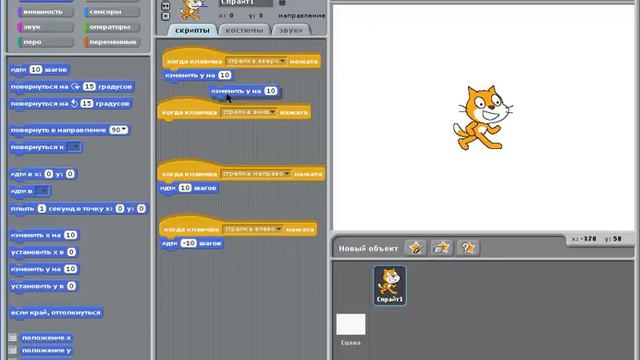Click the положение x reporter block
Image resolution: width=640 pixels, height=360 pixels.
click(x=47, y=338)
